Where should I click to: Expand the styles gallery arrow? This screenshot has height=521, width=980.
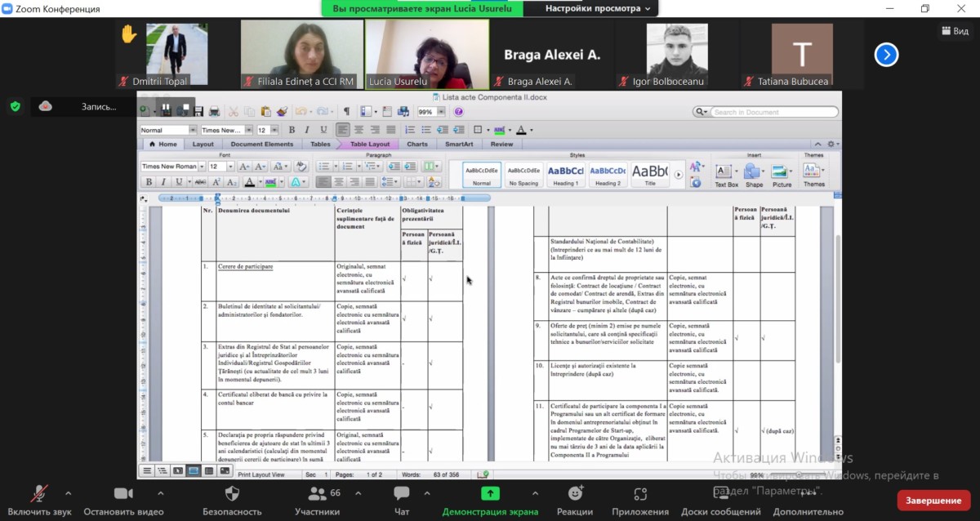coord(679,175)
